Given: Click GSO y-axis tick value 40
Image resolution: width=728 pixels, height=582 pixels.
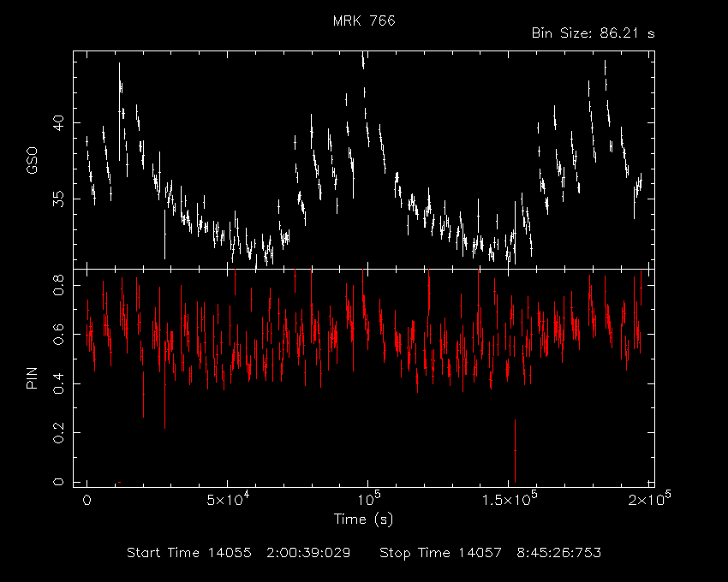Looking at the screenshot, I should (58, 123).
